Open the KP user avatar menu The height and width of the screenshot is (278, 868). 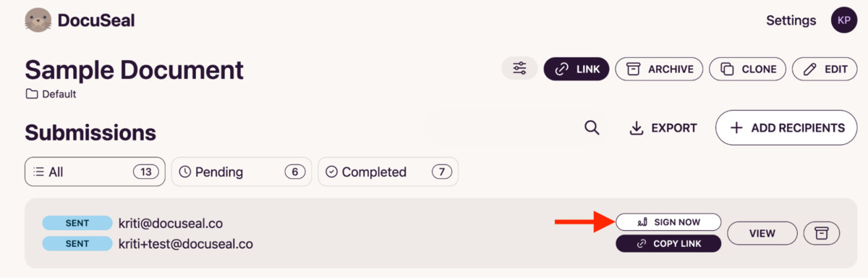[844, 20]
